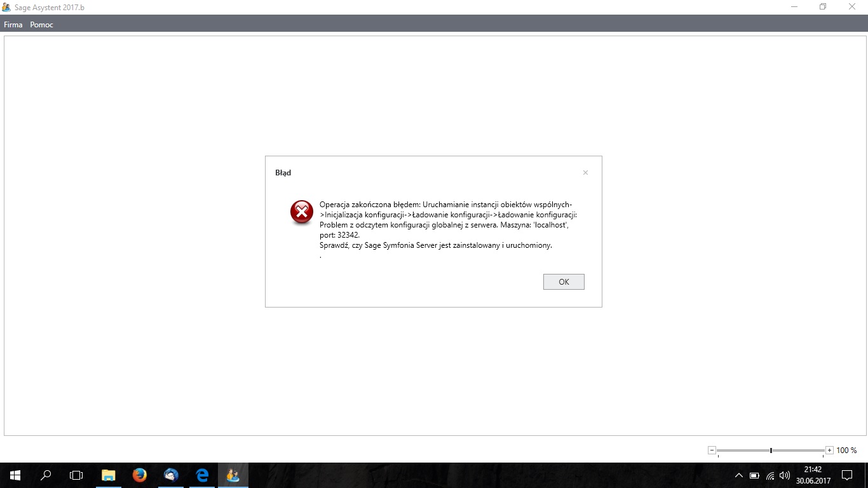Open the Firma menu
This screenshot has height=488, width=868.
tap(13, 25)
